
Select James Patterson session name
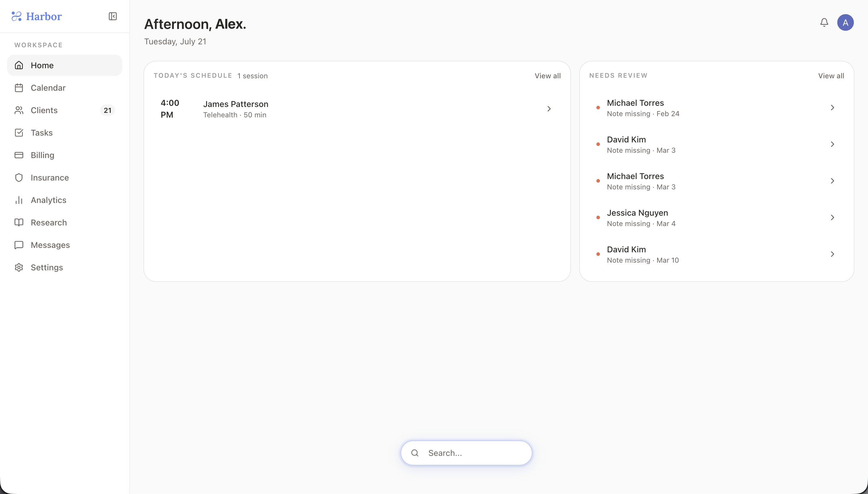236,104
